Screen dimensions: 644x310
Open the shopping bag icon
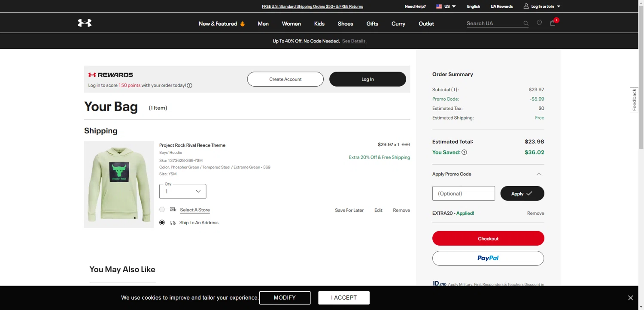click(x=553, y=23)
